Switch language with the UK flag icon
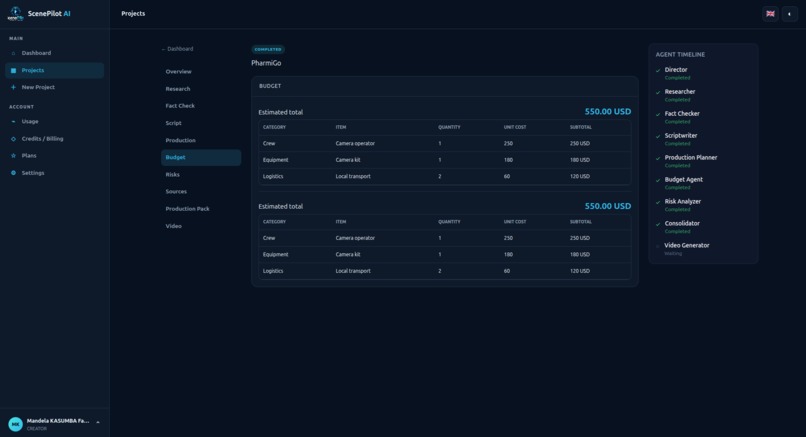The height and width of the screenshot is (437, 806). click(770, 14)
